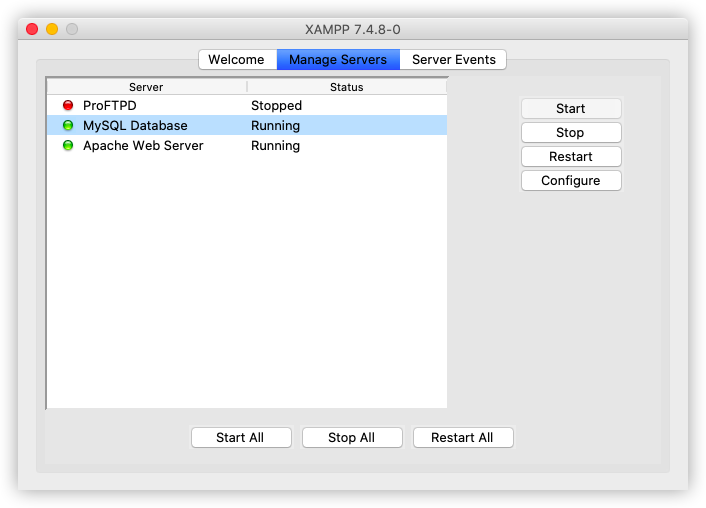
Task: Select the Apache Web Server row
Action: point(247,145)
